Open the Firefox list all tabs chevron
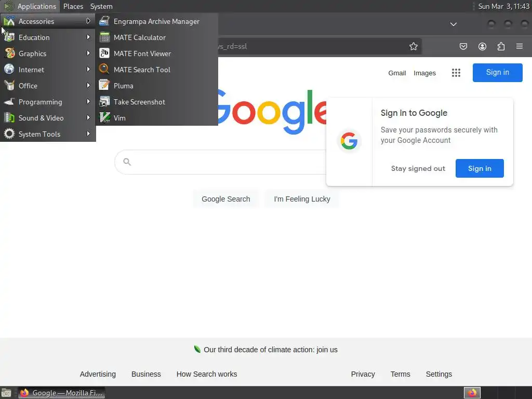This screenshot has width=532, height=399. click(453, 24)
